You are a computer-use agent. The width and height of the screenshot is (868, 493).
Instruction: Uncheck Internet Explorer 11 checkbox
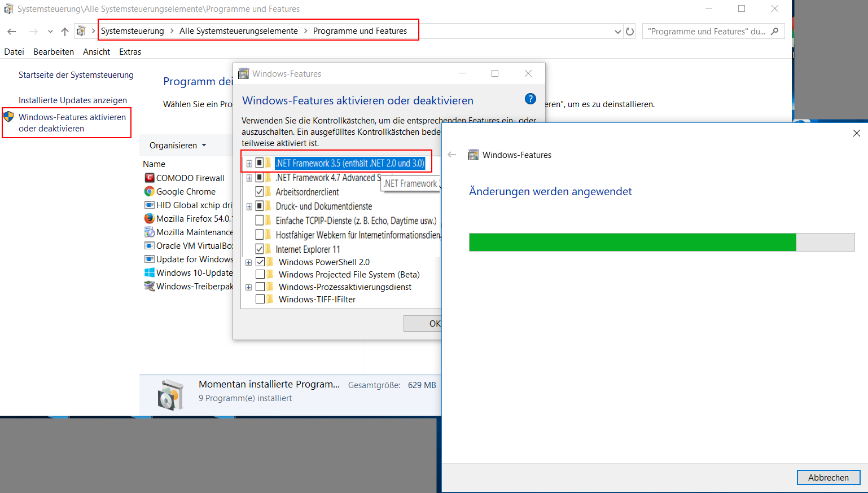(260, 248)
